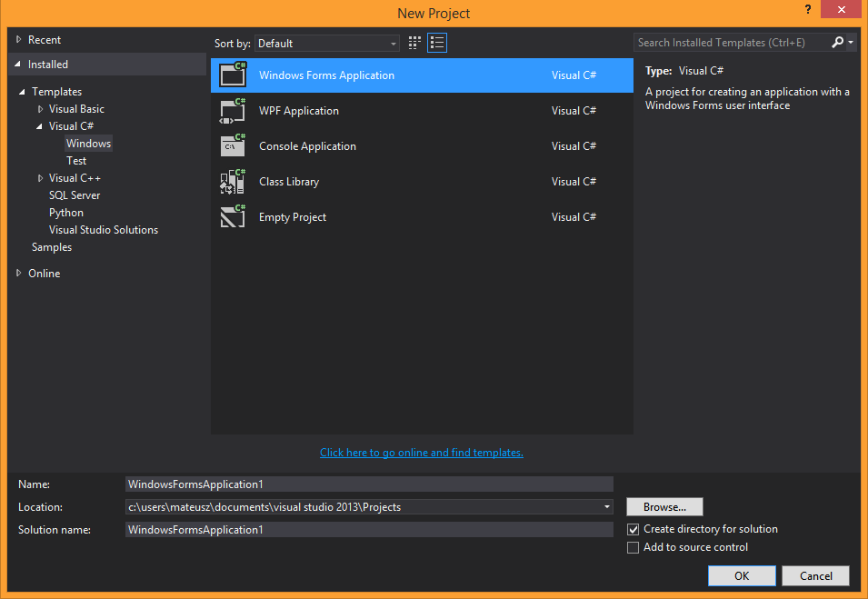Image resolution: width=868 pixels, height=599 pixels.
Task: Click OK to create project
Action: click(x=742, y=575)
